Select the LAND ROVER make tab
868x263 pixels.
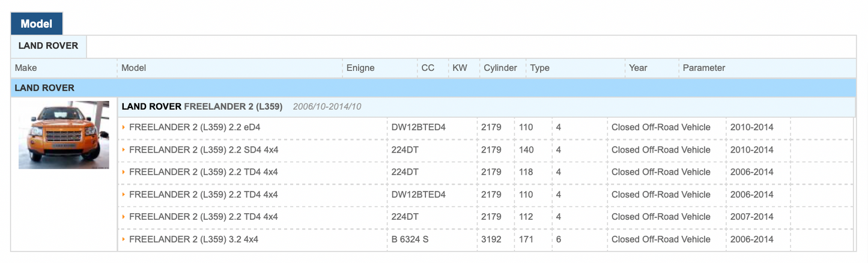tap(49, 46)
